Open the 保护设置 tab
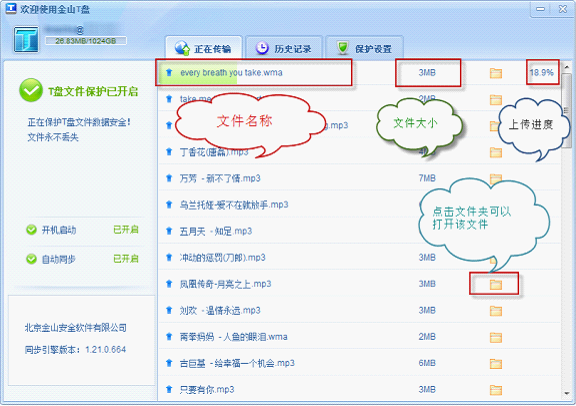 pos(364,48)
